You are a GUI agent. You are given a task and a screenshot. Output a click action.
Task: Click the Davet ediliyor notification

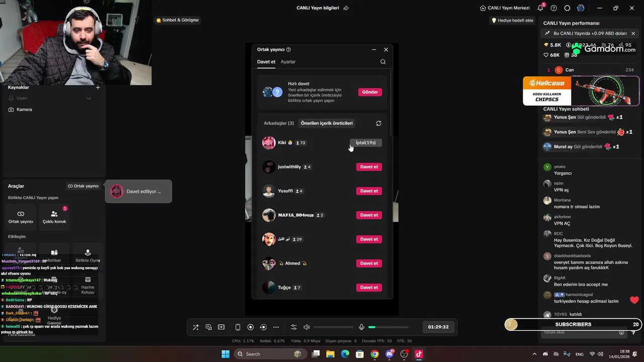[x=138, y=192]
